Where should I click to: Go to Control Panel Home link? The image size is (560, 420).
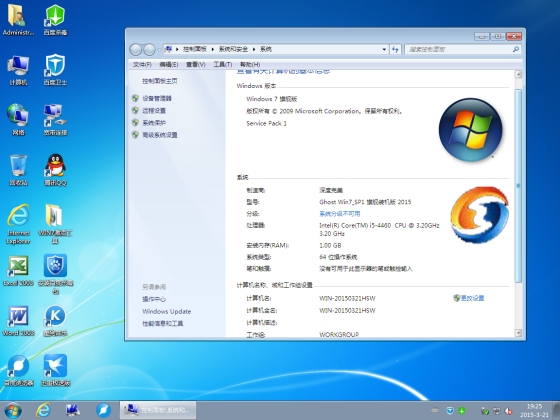pyautogui.click(x=160, y=81)
